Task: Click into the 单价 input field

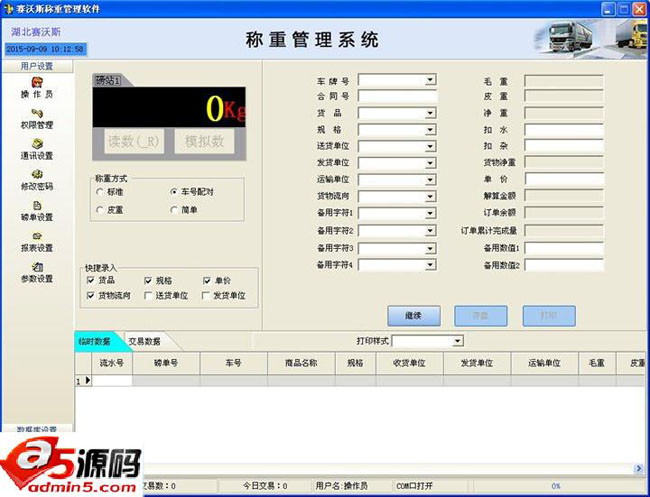Action: [x=564, y=179]
